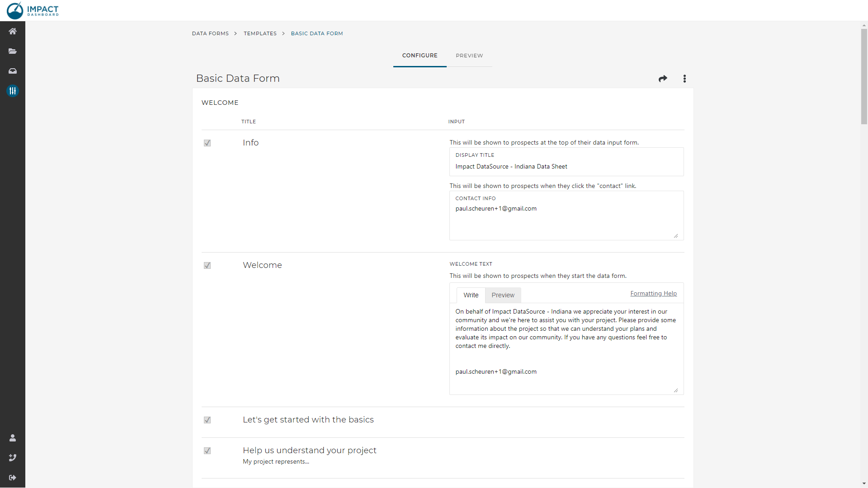Image resolution: width=868 pixels, height=488 pixels.
Task: Click the Basic Data Form title
Action: (238, 79)
